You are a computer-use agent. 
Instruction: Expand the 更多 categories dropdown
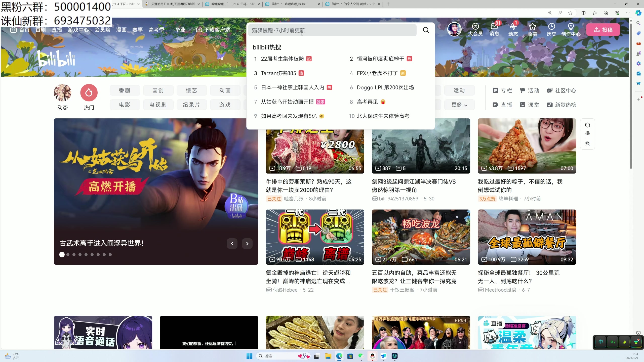pos(459,105)
